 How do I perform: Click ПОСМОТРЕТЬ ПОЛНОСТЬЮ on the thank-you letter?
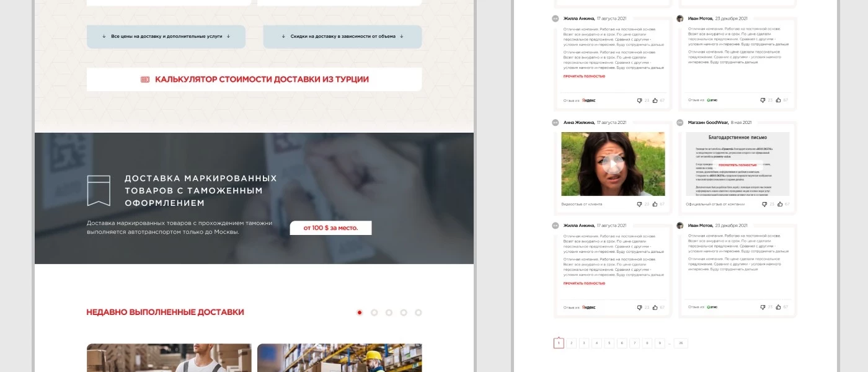(737, 165)
